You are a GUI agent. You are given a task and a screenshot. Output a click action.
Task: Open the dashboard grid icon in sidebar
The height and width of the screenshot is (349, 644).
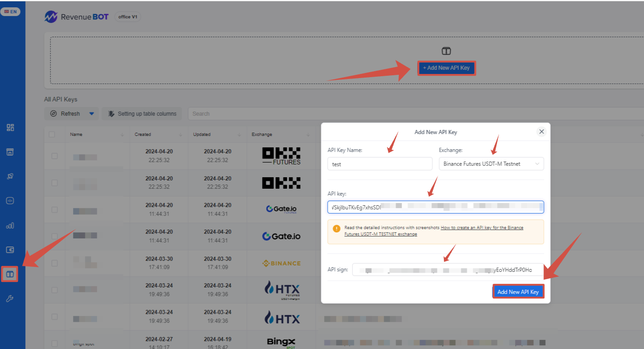pos(10,128)
